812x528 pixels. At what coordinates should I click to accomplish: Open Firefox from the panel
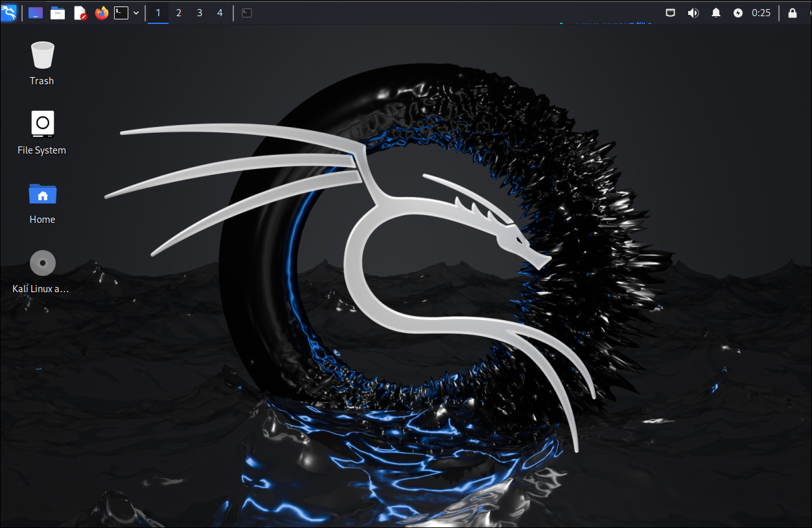(101, 12)
